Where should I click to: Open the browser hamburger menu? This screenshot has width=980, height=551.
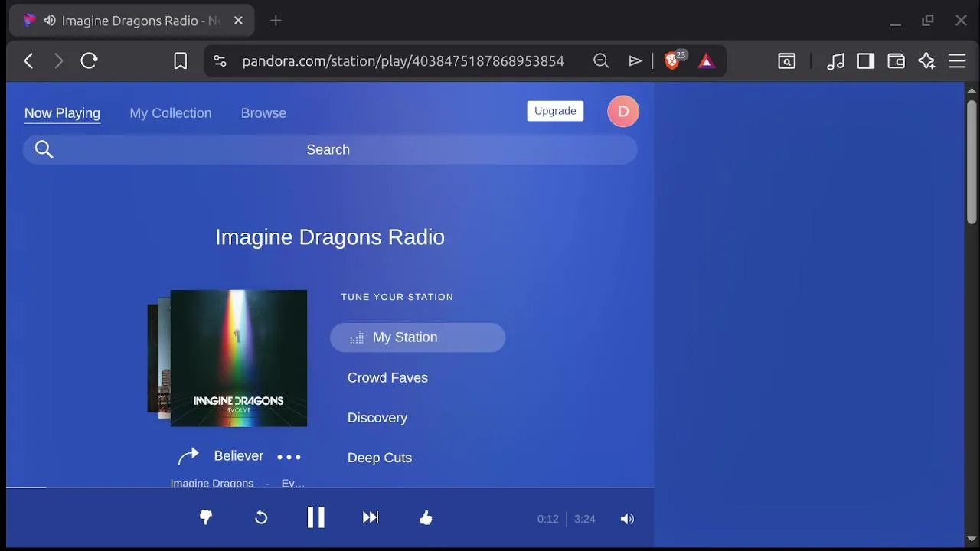tap(957, 61)
